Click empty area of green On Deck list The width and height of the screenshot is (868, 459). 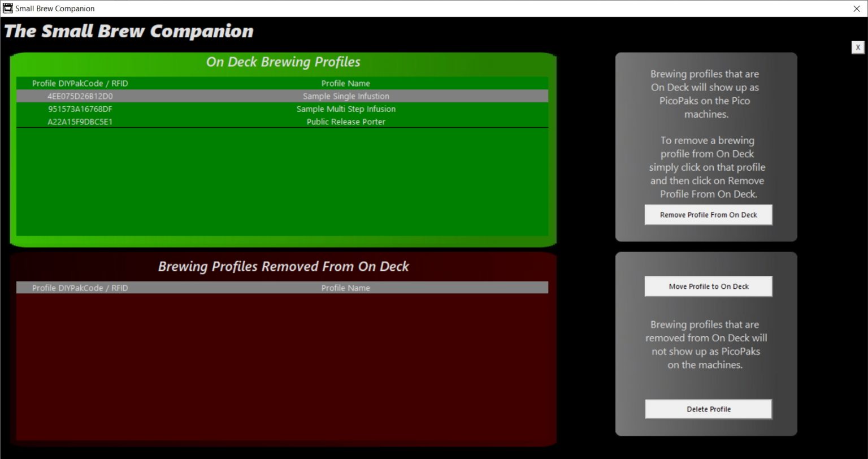pyautogui.click(x=283, y=181)
